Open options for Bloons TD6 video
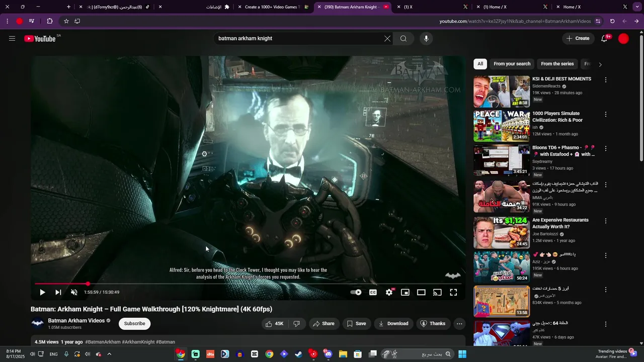The image size is (644, 362). (x=606, y=148)
